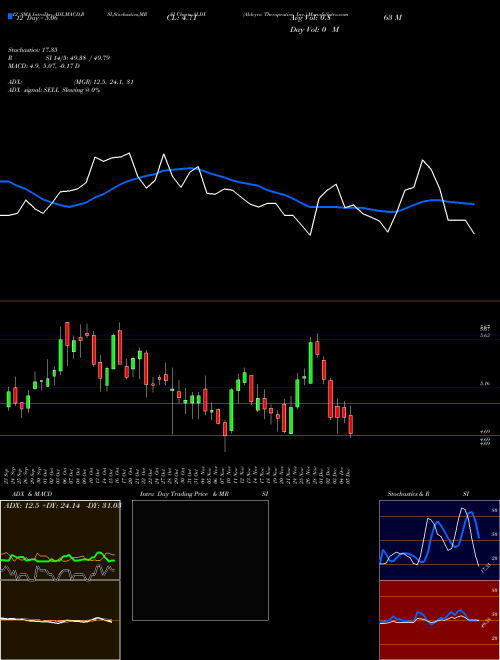
Task: Click the 'Avg Vol: 0.8' label
Action: (310, 18)
